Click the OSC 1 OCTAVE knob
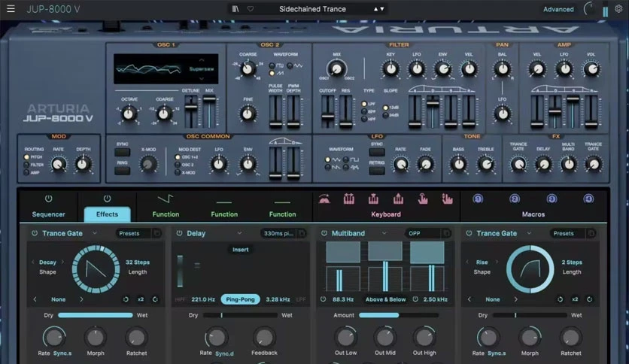The width and height of the screenshot is (629, 364). (x=129, y=114)
